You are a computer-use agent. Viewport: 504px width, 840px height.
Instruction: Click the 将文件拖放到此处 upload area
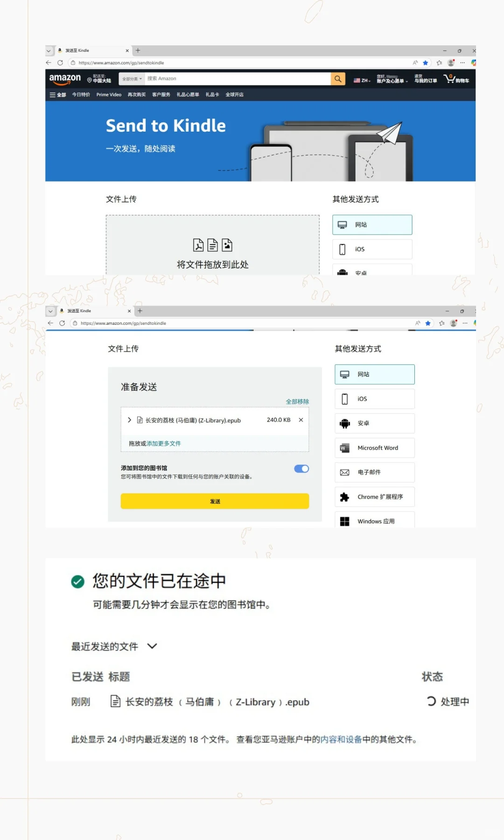[213, 245]
